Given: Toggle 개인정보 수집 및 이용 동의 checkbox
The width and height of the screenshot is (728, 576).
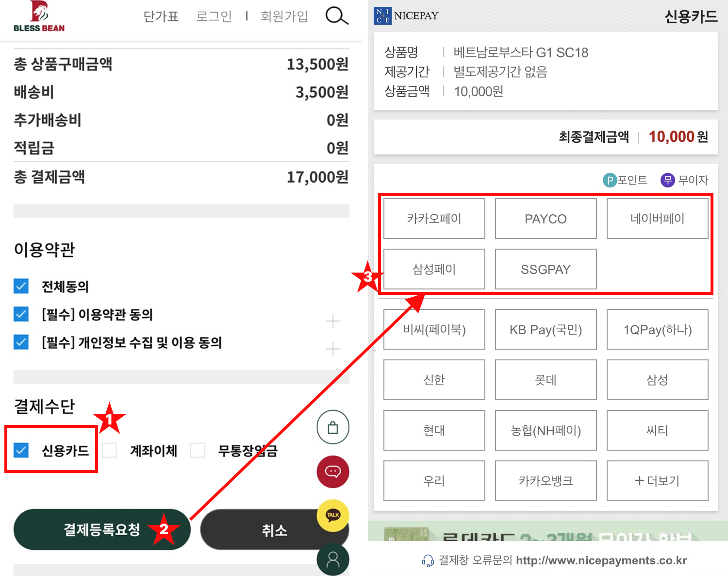Looking at the screenshot, I should pos(21,342).
